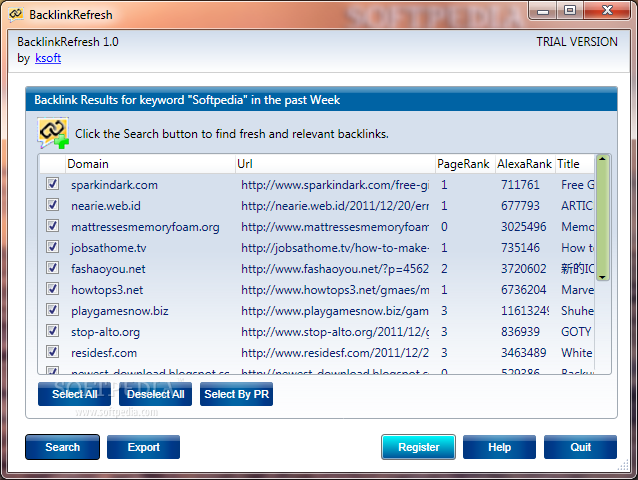Toggle the stop-alto.org checkbox

(x=52, y=331)
